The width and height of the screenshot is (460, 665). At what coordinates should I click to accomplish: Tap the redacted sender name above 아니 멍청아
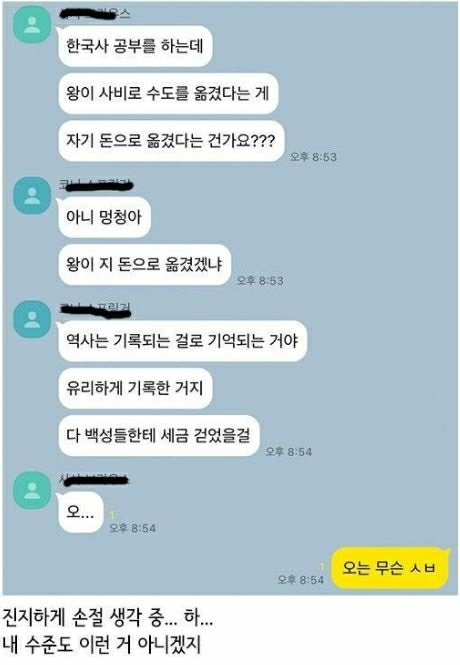[x=96, y=185]
